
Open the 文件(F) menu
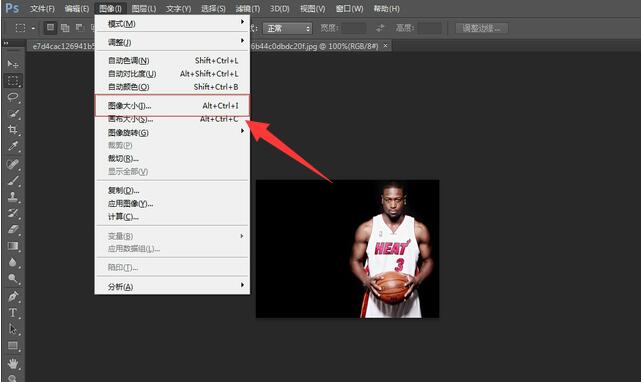pyautogui.click(x=42, y=9)
